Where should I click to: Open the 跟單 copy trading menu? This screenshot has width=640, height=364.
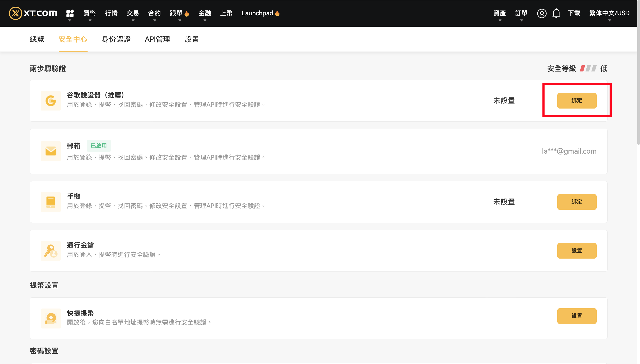[176, 13]
